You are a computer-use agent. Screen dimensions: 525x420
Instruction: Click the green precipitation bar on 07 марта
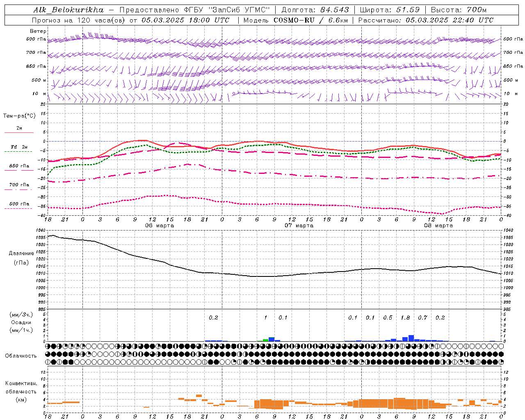(x=266, y=340)
